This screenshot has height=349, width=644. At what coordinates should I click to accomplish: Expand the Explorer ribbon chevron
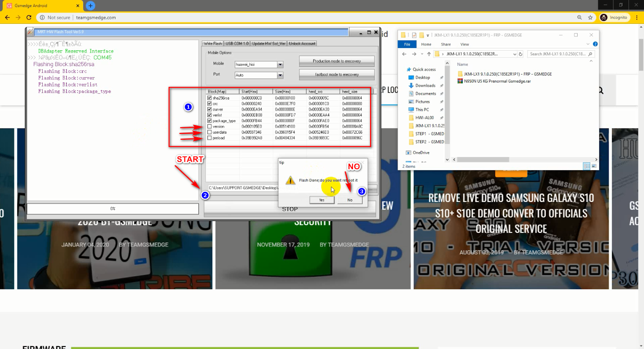[588, 44]
